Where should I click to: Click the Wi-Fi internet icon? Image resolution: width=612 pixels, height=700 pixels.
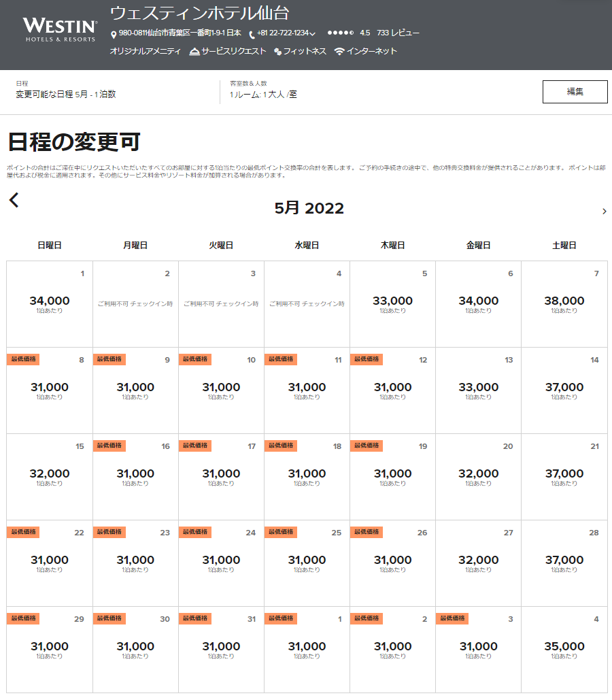(339, 52)
